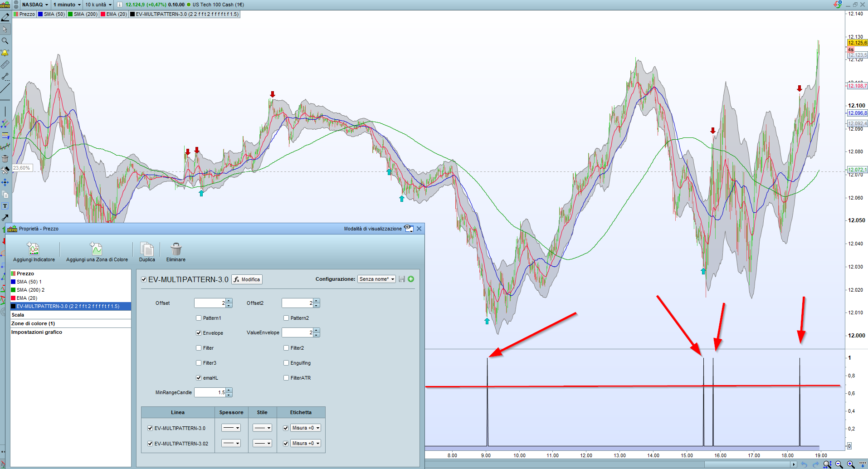Open Spessore dropdown for EV-MULTIPATTERN-3.0 row
The image size is (868, 469).
pos(231,428)
